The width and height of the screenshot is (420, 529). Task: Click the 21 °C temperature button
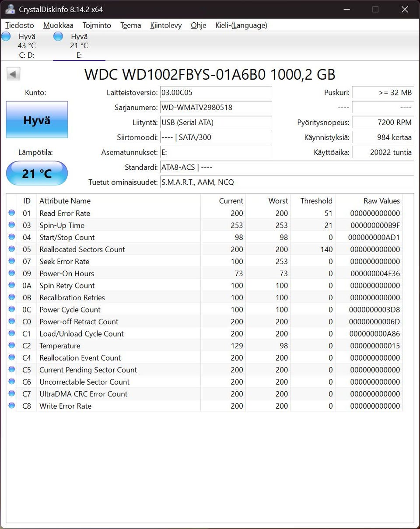[x=37, y=173]
